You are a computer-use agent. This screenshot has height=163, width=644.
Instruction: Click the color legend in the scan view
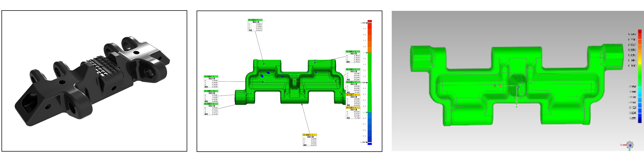[640, 76]
